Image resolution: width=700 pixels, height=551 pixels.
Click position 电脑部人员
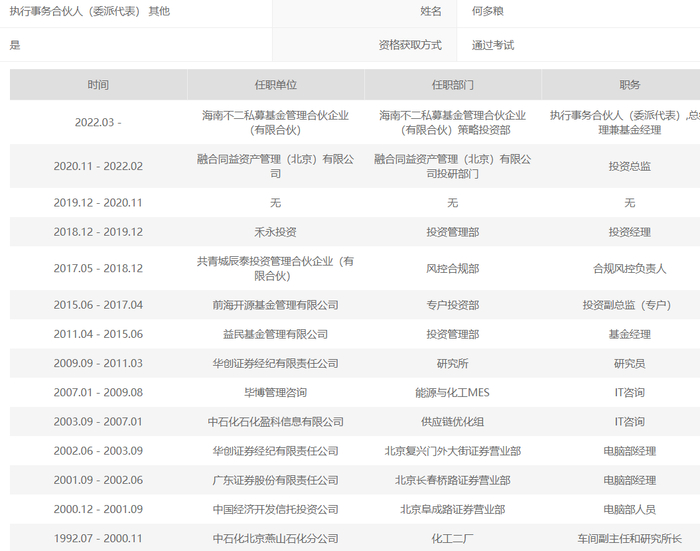[629, 509]
